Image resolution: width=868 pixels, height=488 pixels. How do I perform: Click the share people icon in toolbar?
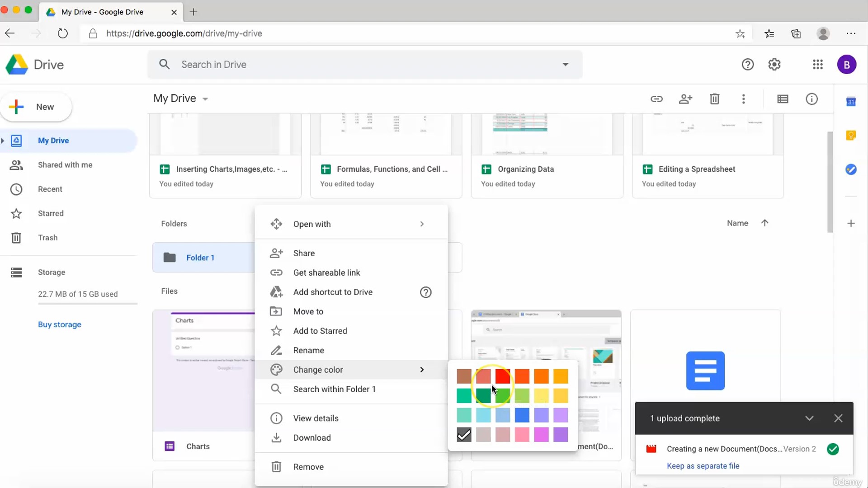(685, 99)
